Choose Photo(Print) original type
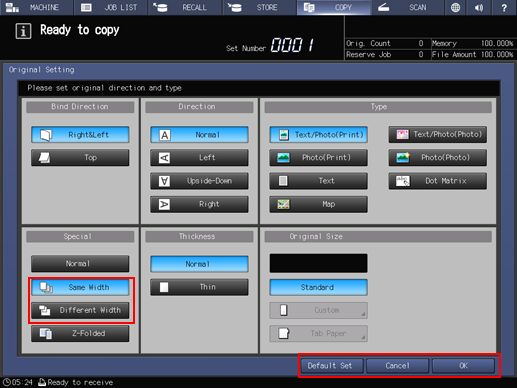Viewport: 517px width, 388px height. [319, 158]
